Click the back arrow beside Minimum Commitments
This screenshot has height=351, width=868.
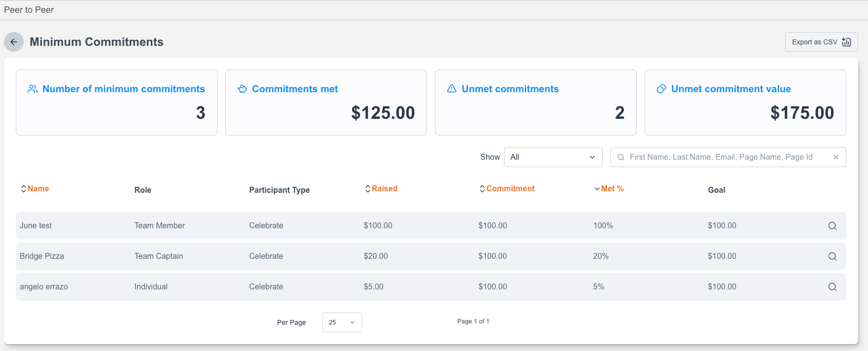(x=14, y=42)
